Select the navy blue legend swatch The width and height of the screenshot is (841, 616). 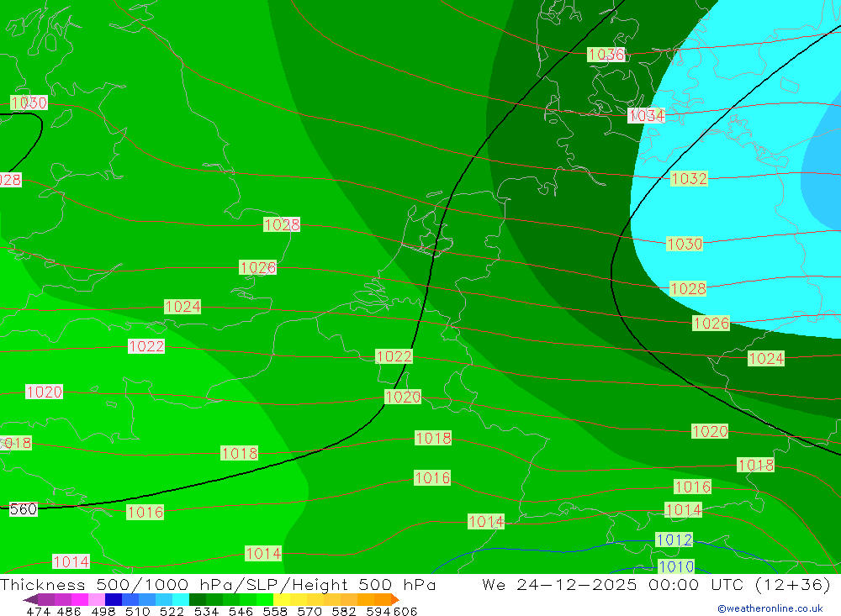(x=114, y=599)
